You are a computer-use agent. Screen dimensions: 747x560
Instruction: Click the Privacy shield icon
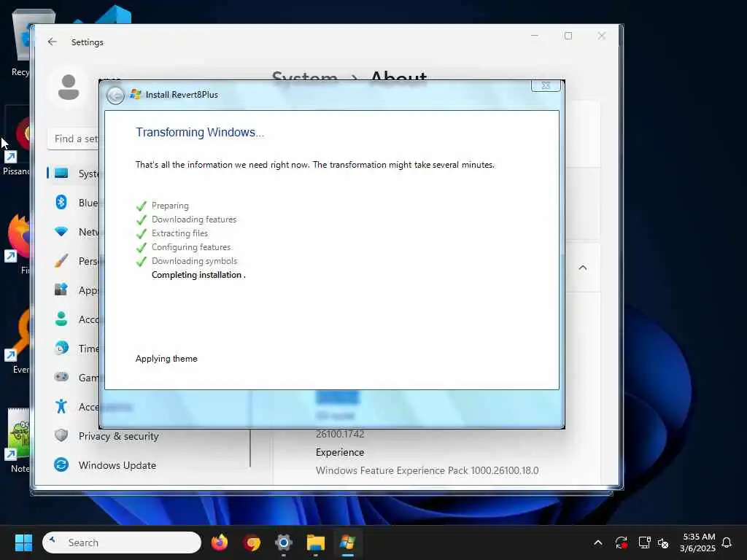[x=61, y=435]
